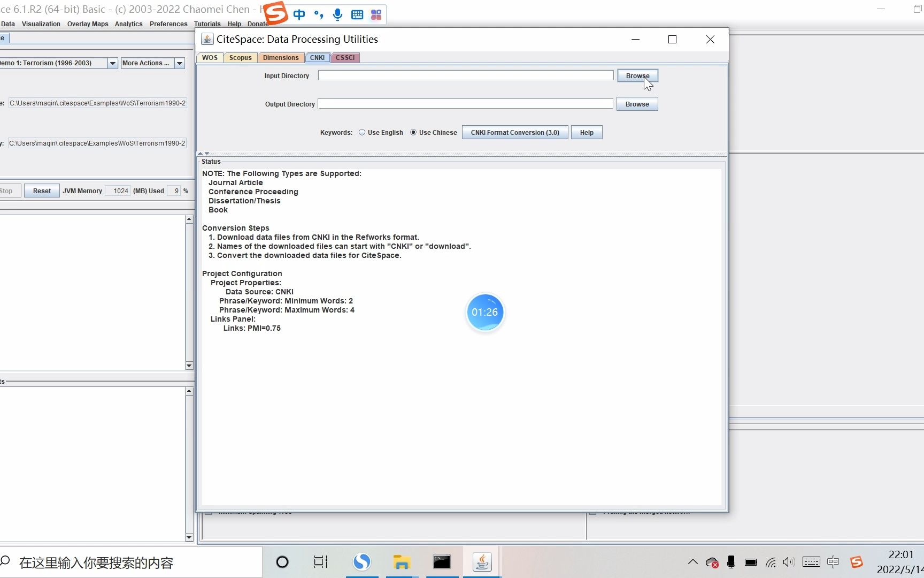Open the Analytics menu

(128, 24)
